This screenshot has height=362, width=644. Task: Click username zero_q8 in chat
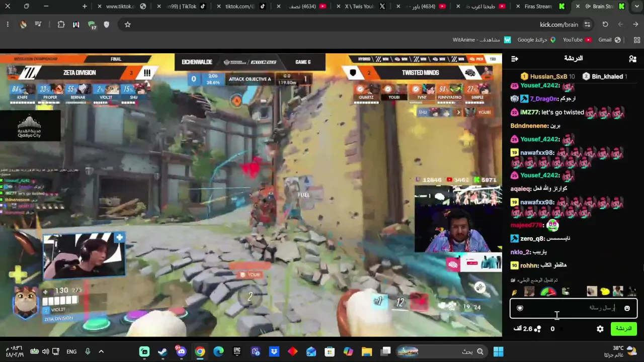pos(532,239)
